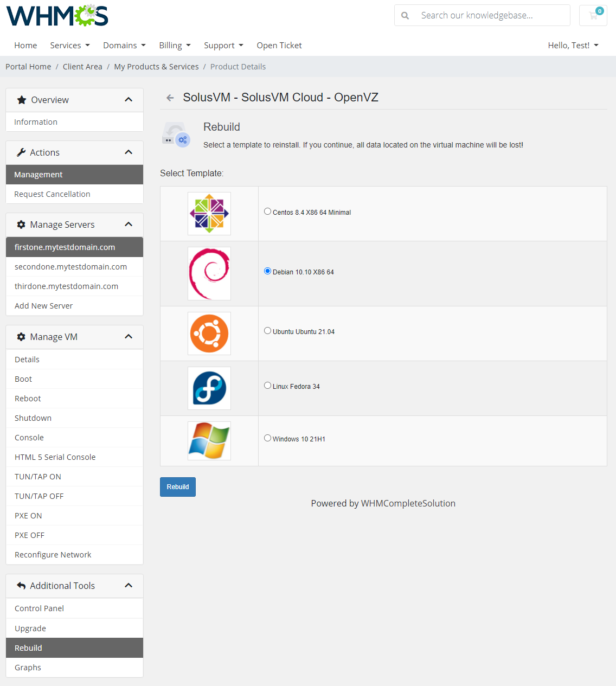Collapse the Manage VM section

pyautogui.click(x=129, y=336)
